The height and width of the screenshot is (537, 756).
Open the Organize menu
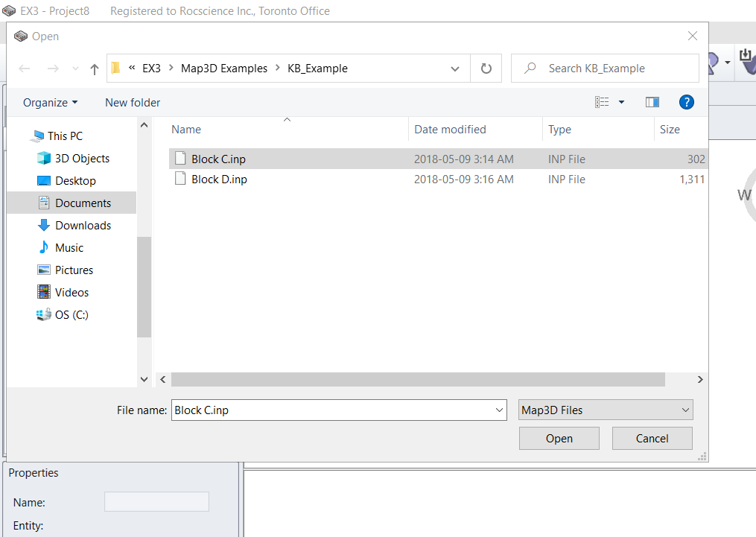point(48,102)
